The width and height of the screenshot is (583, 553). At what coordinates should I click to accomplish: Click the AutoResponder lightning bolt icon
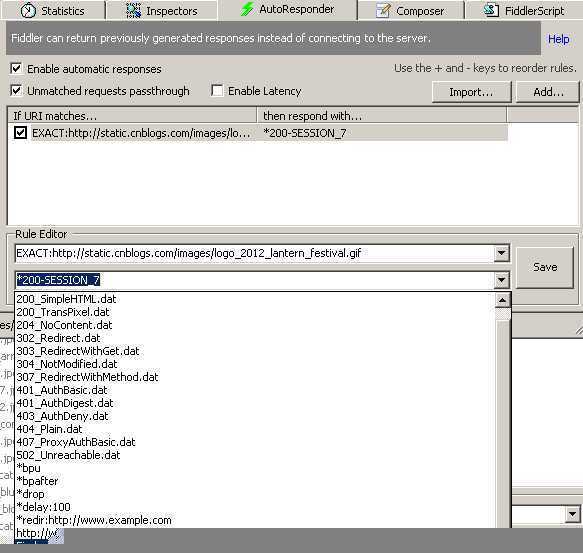pos(247,9)
